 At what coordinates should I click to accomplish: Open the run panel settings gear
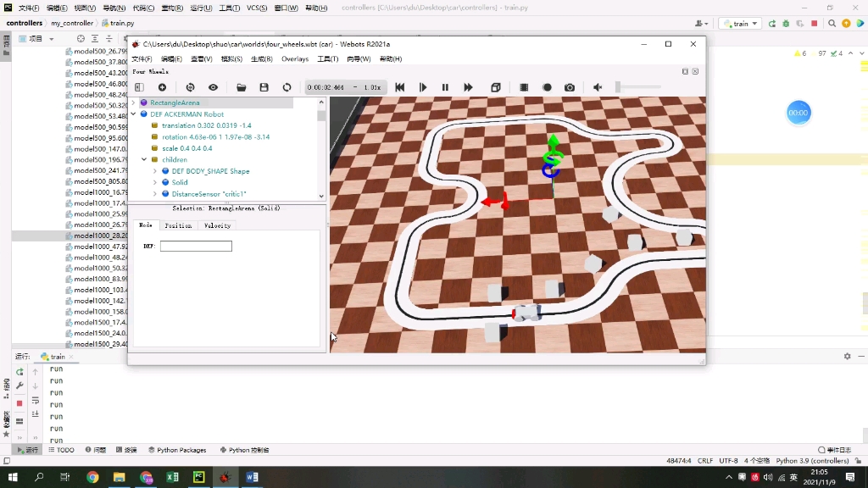[848, 357]
